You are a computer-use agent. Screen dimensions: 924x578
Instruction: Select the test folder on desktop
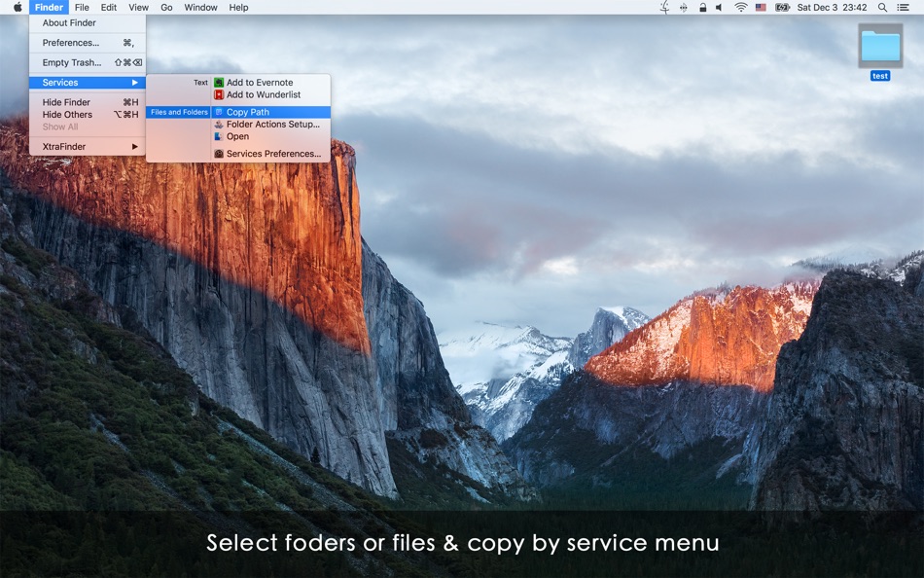pos(880,46)
